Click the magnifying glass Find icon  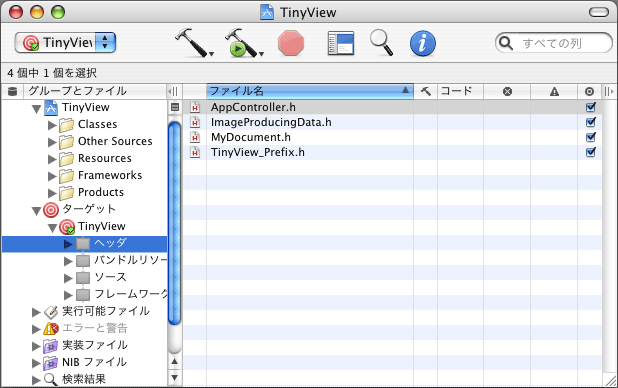point(381,43)
